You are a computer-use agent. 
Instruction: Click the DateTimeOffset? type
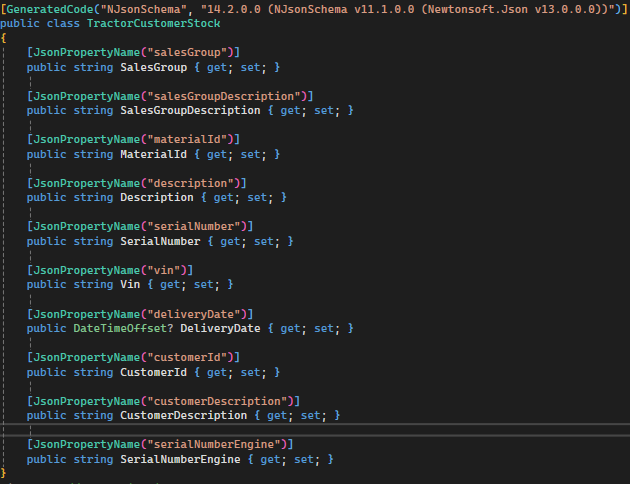123,329
